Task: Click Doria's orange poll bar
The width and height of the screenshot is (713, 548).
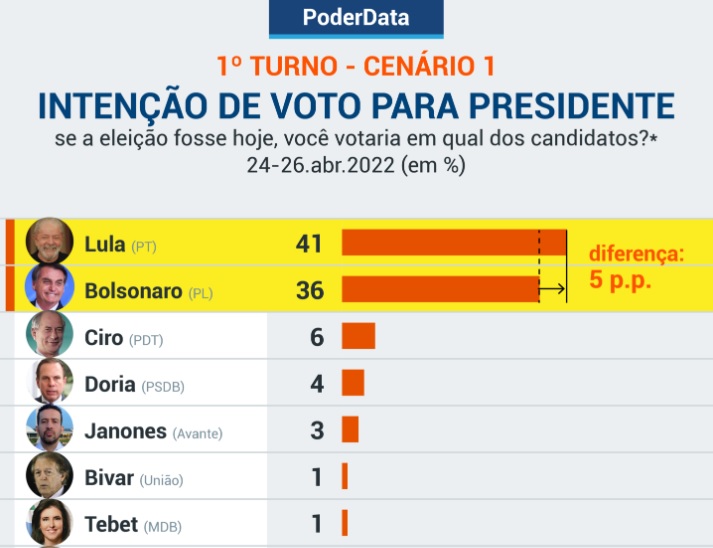Action: (x=353, y=383)
